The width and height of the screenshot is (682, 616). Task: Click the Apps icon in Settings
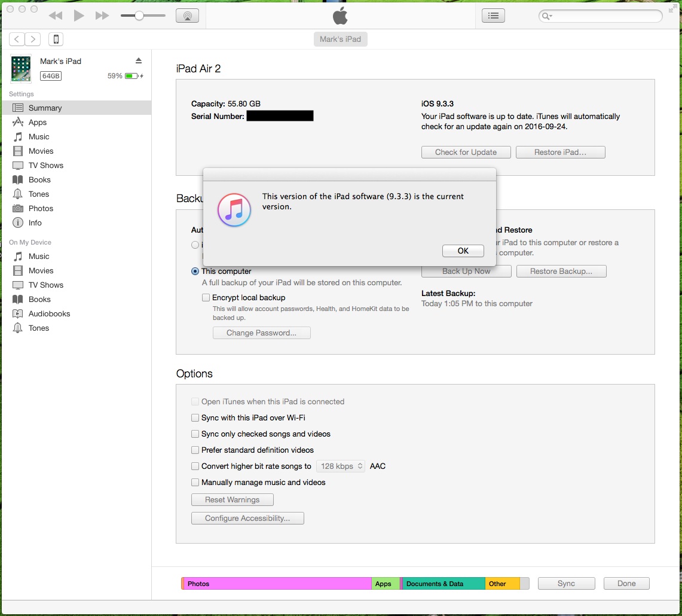pyautogui.click(x=18, y=122)
